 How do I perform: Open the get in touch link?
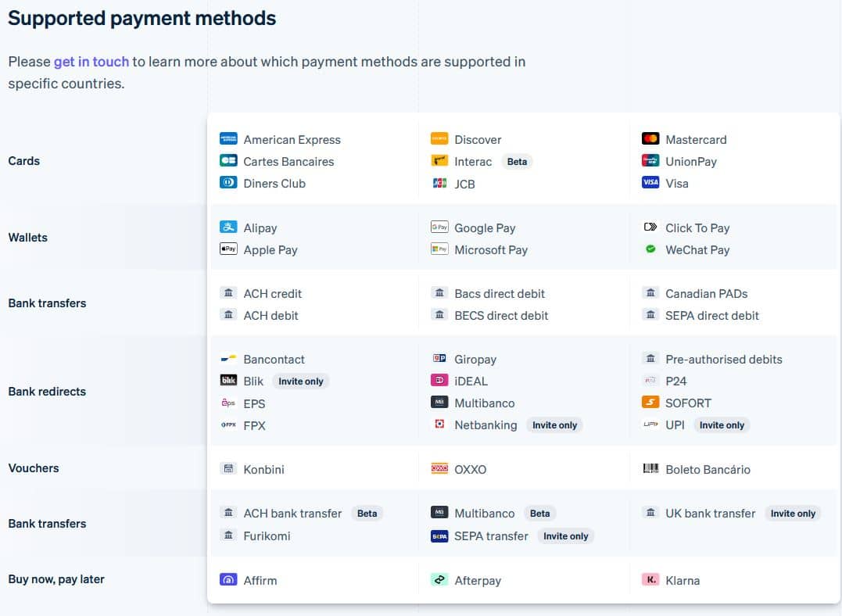tap(91, 61)
